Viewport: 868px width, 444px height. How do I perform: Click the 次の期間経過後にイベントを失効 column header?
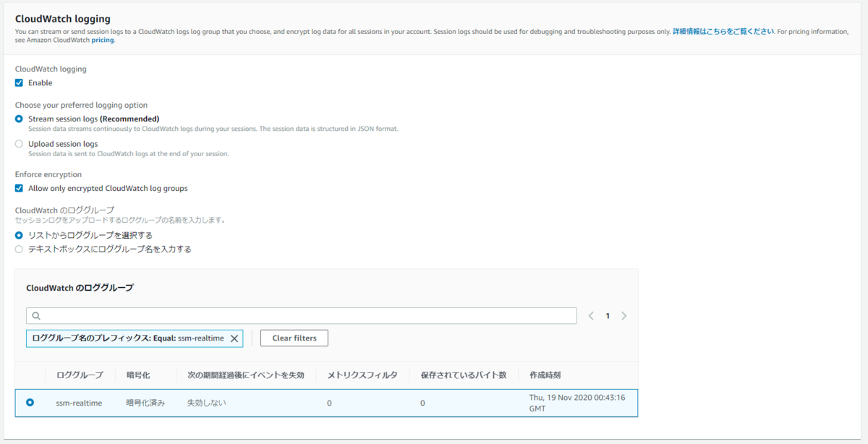[246, 375]
